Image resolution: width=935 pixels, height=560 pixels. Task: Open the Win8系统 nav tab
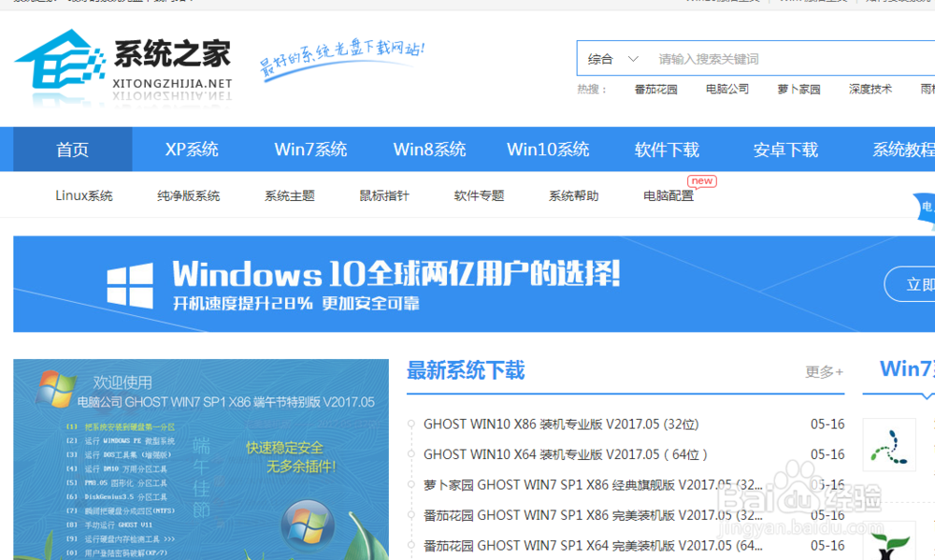pyautogui.click(x=429, y=149)
